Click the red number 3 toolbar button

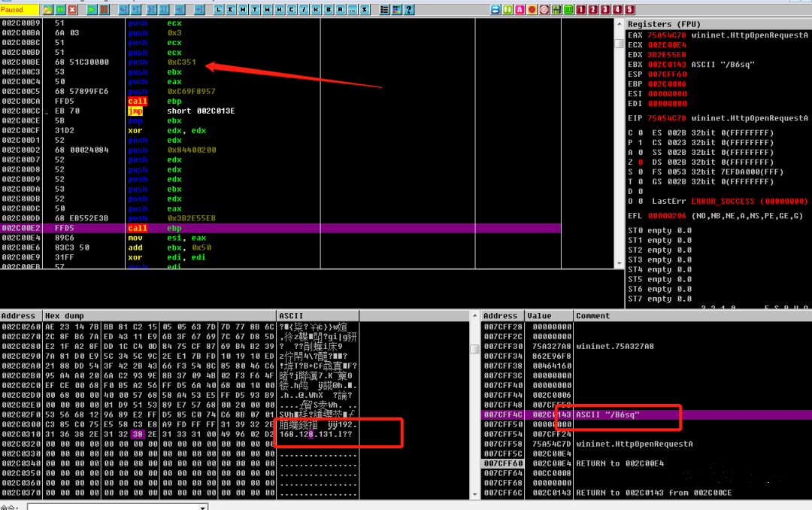point(604,10)
